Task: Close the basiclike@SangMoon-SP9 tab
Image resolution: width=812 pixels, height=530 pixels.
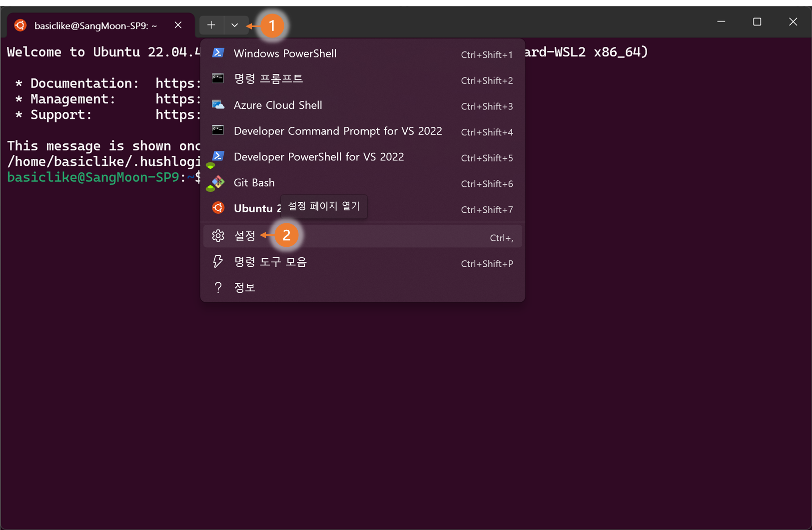Action: [x=178, y=25]
